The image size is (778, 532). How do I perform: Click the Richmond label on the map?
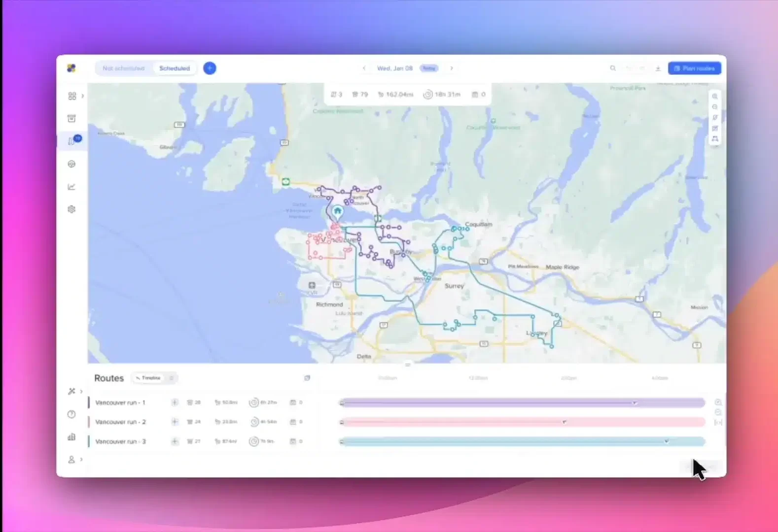pos(329,304)
